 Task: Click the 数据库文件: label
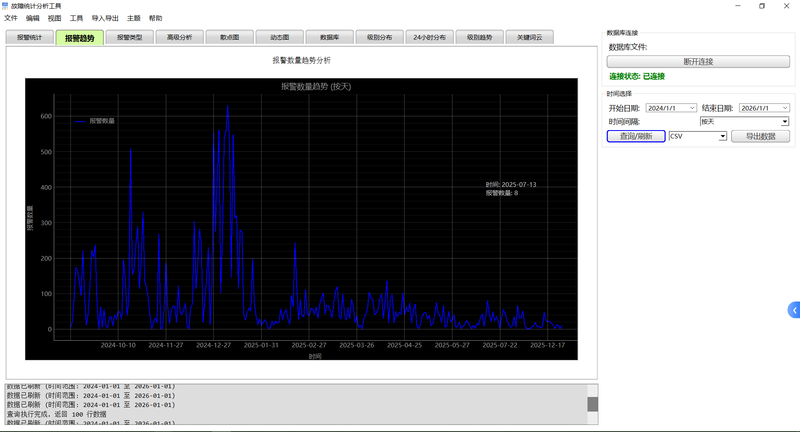pos(628,47)
